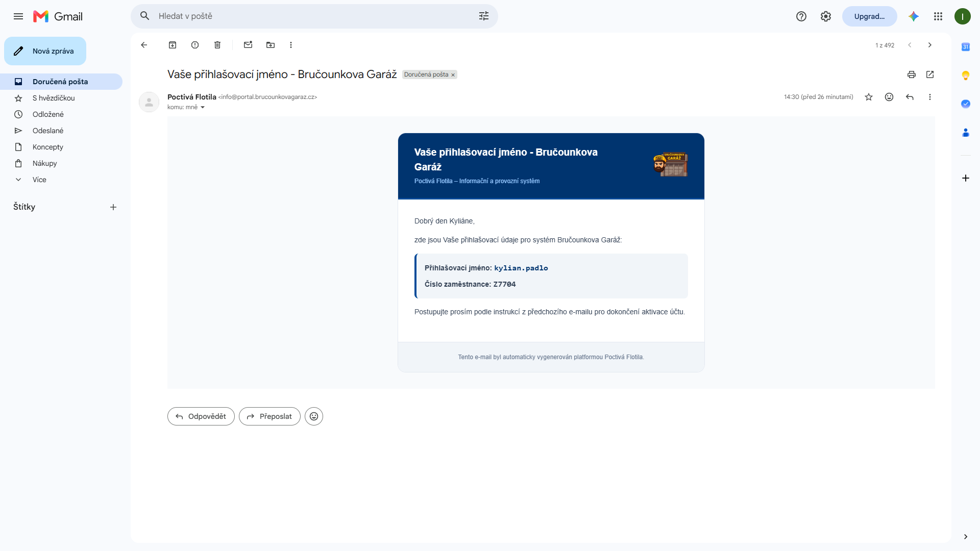This screenshot has width=980, height=551.
Task: Click the 14:30 timestamp
Action: coord(819,97)
